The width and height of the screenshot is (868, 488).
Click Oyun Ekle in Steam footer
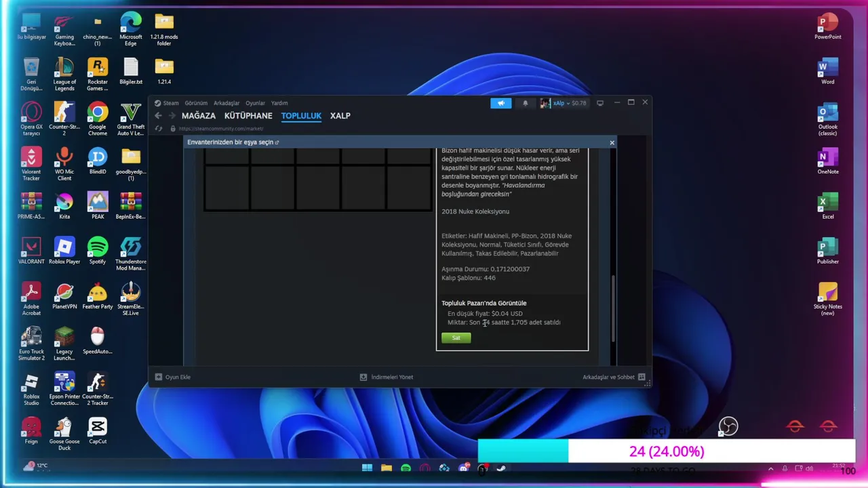click(173, 377)
